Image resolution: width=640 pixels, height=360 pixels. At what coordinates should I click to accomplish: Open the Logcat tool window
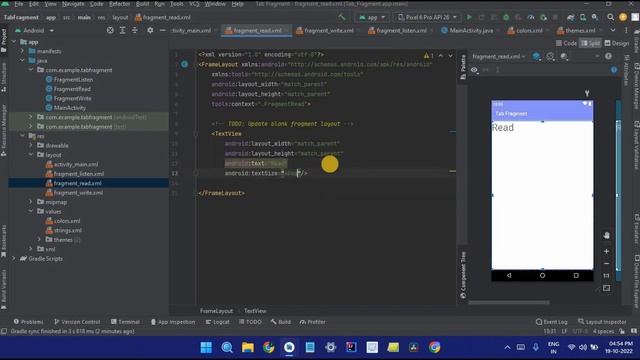click(x=218, y=322)
